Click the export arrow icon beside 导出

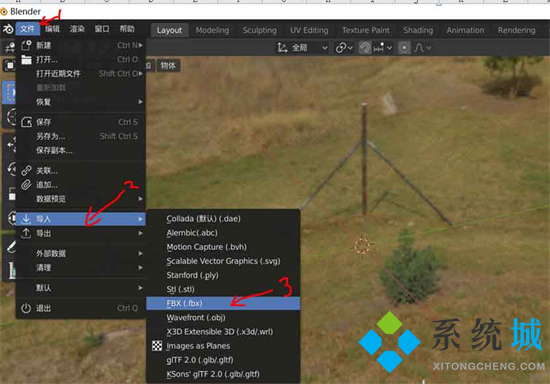point(26,233)
